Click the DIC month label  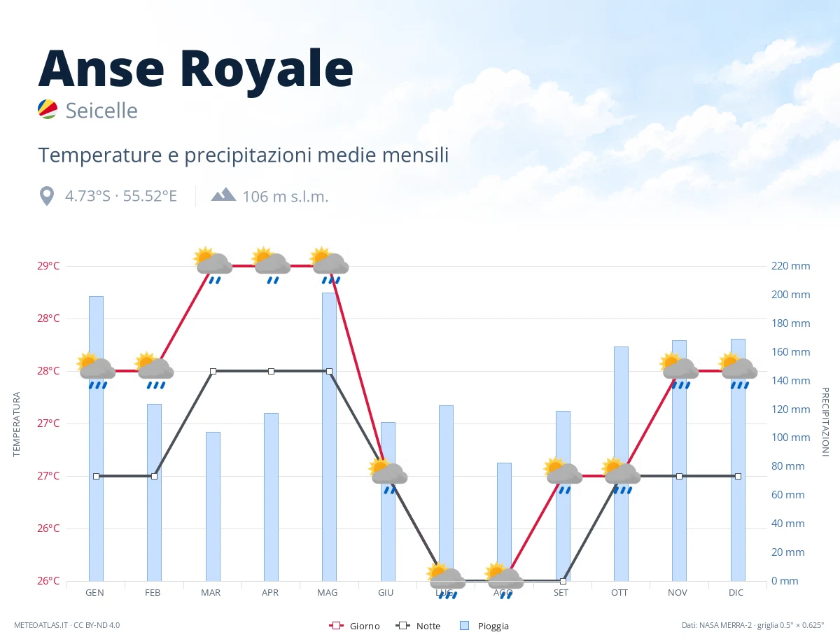point(736,592)
